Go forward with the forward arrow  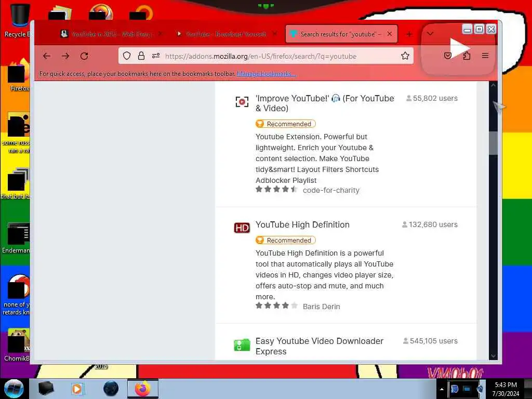pos(65,56)
